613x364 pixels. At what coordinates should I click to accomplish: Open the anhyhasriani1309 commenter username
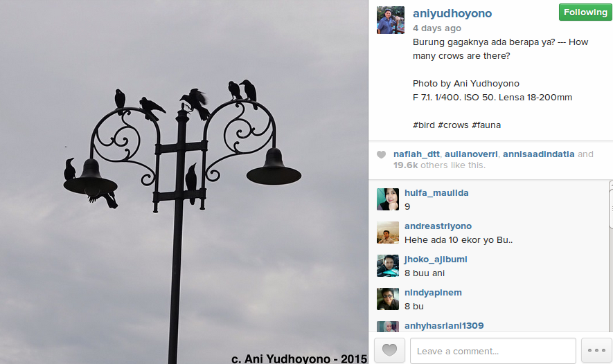pyautogui.click(x=444, y=326)
